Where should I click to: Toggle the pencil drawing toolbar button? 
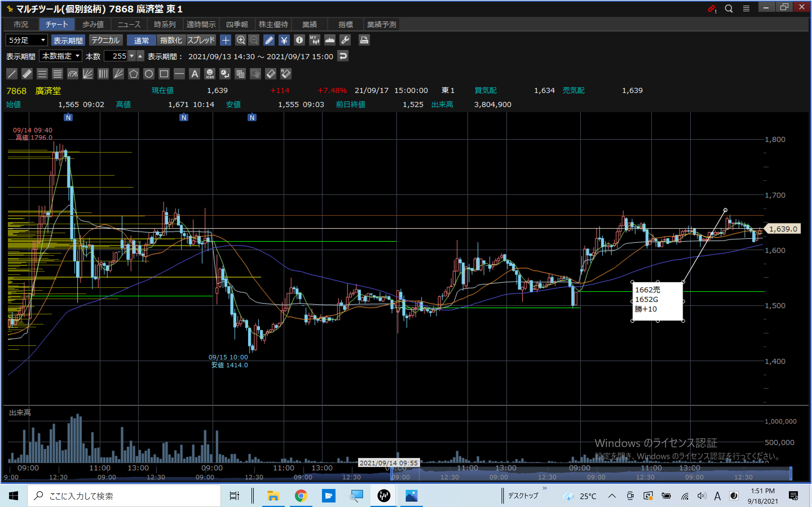[x=269, y=40]
